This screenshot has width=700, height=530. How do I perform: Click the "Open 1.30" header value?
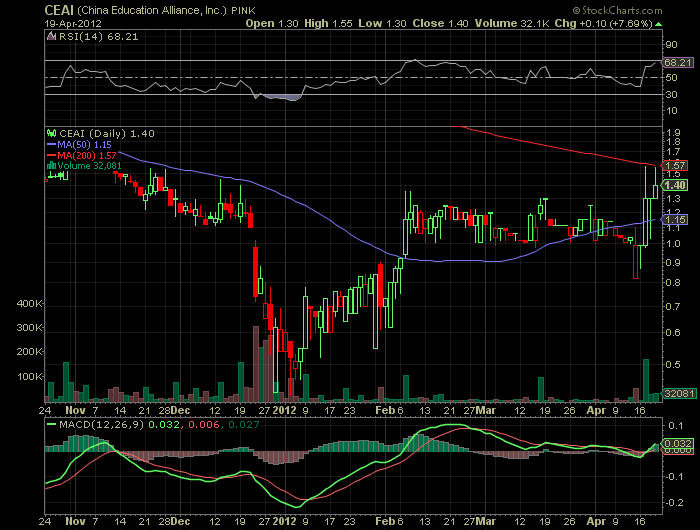pos(272,24)
